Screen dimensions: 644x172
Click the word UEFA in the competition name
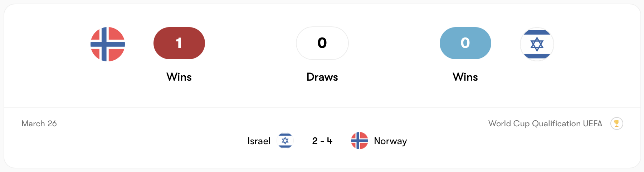coord(592,123)
